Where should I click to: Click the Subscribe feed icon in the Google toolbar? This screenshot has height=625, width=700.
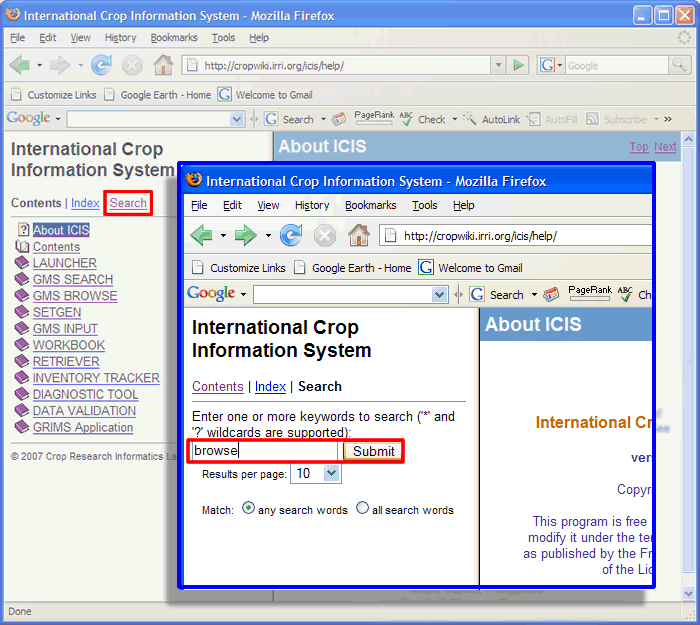592,119
